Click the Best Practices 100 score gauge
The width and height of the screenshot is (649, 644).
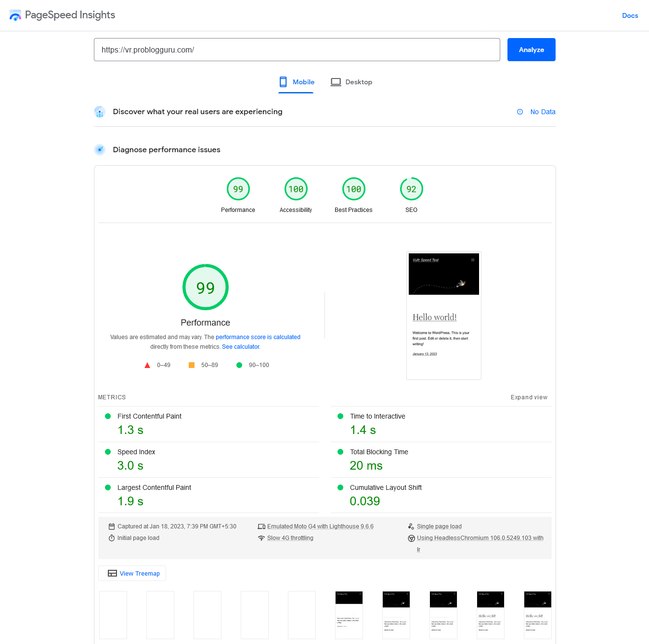click(353, 189)
